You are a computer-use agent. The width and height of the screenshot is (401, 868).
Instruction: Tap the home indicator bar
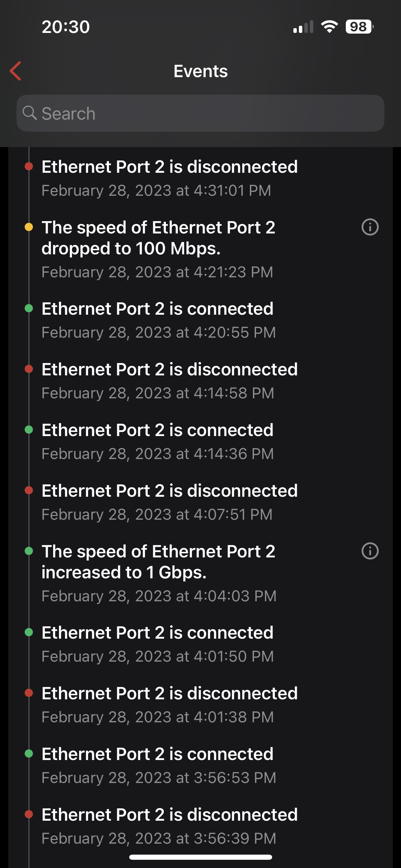click(200, 857)
